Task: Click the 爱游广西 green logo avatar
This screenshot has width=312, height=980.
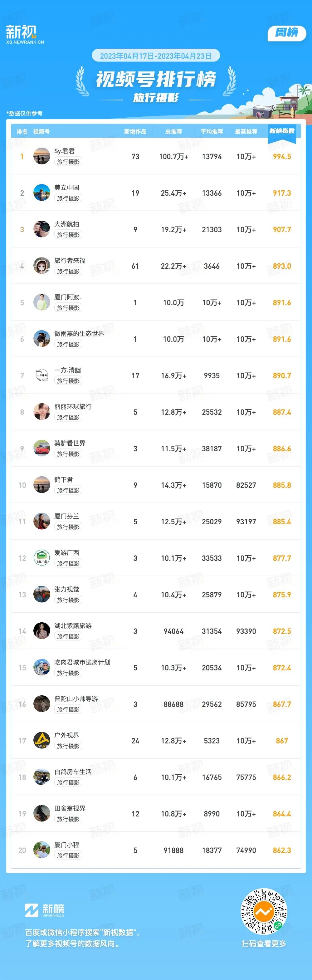Action: (x=42, y=558)
